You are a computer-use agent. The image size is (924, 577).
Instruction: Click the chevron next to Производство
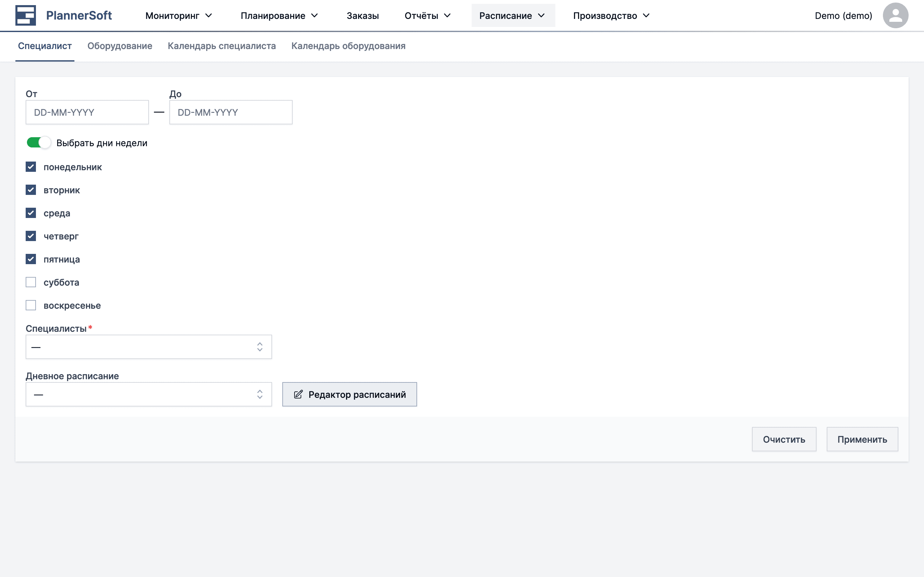(x=646, y=16)
